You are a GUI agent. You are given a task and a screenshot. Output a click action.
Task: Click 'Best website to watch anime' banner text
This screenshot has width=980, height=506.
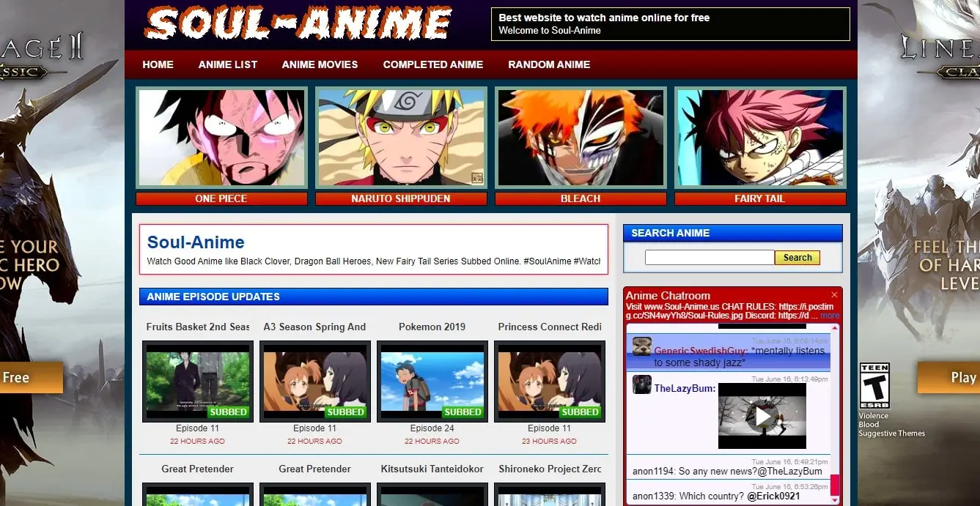tap(604, 18)
